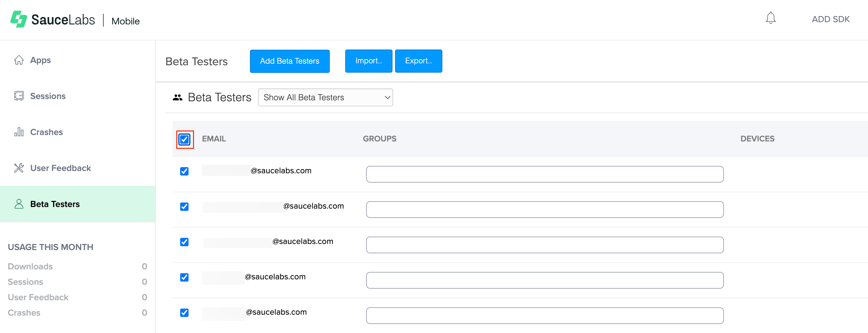This screenshot has height=333, width=868.
Task: Open the Show All Beta Testers dropdown
Action: (x=325, y=97)
